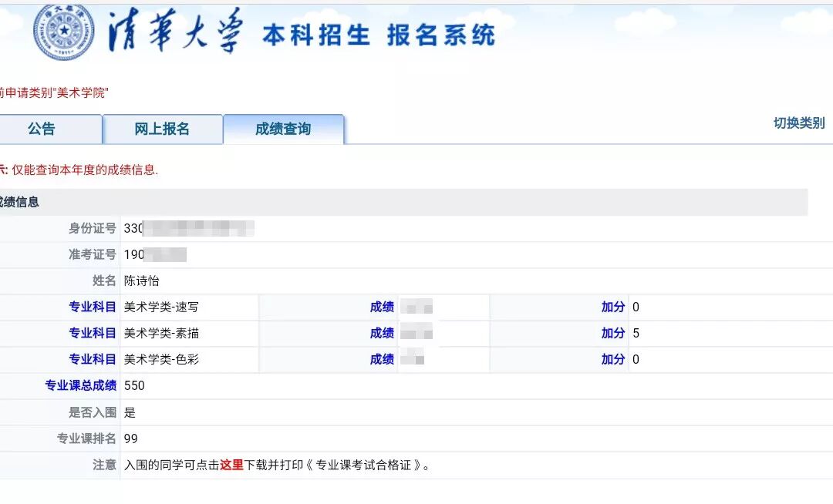The width and height of the screenshot is (833, 504).
Task: Click the 是否入围 value 是
Action: click(130, 412)
